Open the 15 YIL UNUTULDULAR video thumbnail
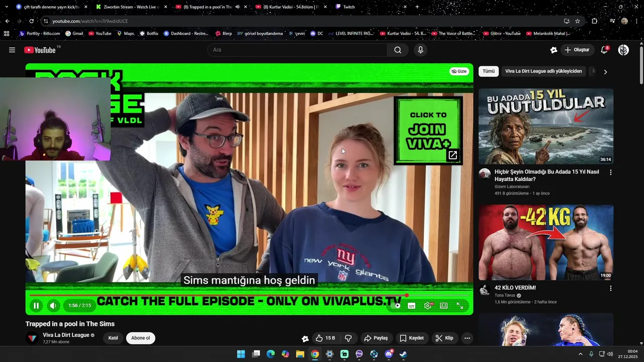Screen dimensions: 644x362 (x=546, y=126)
